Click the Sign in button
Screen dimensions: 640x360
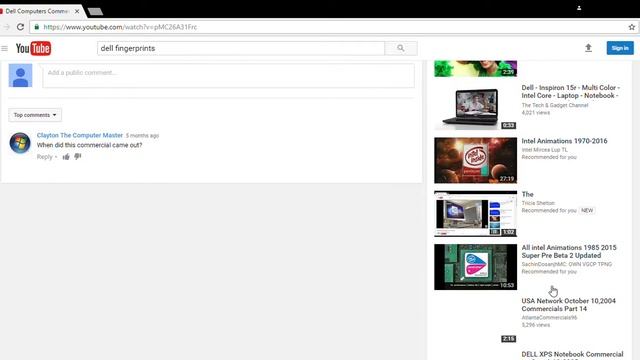[x=620, y=48]
